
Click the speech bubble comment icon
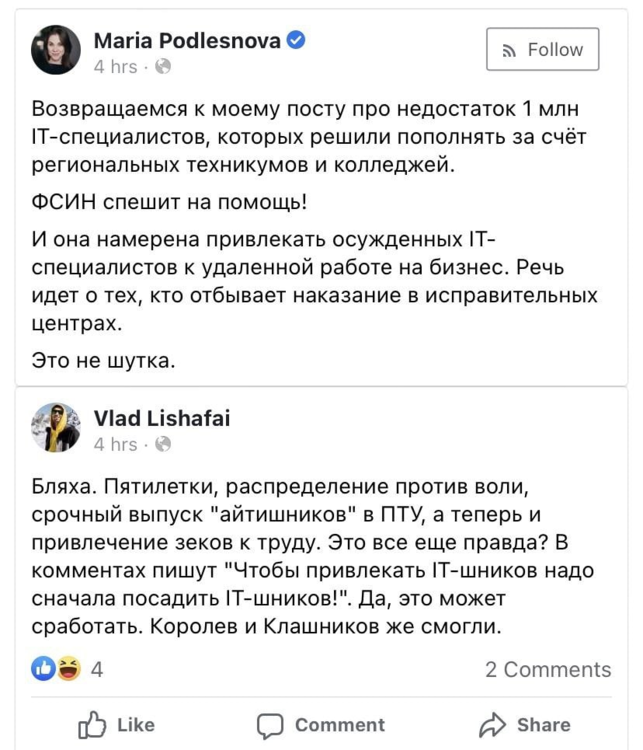[270, 725]
